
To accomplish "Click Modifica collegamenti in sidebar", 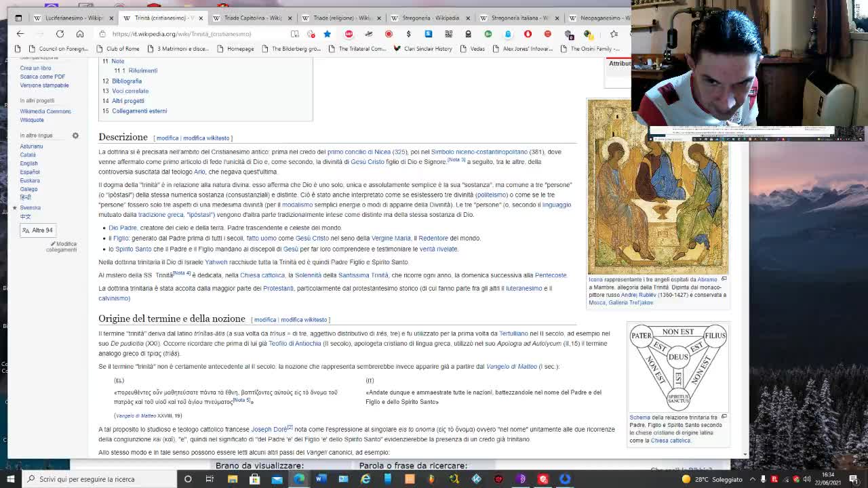I will click(62, 247).
